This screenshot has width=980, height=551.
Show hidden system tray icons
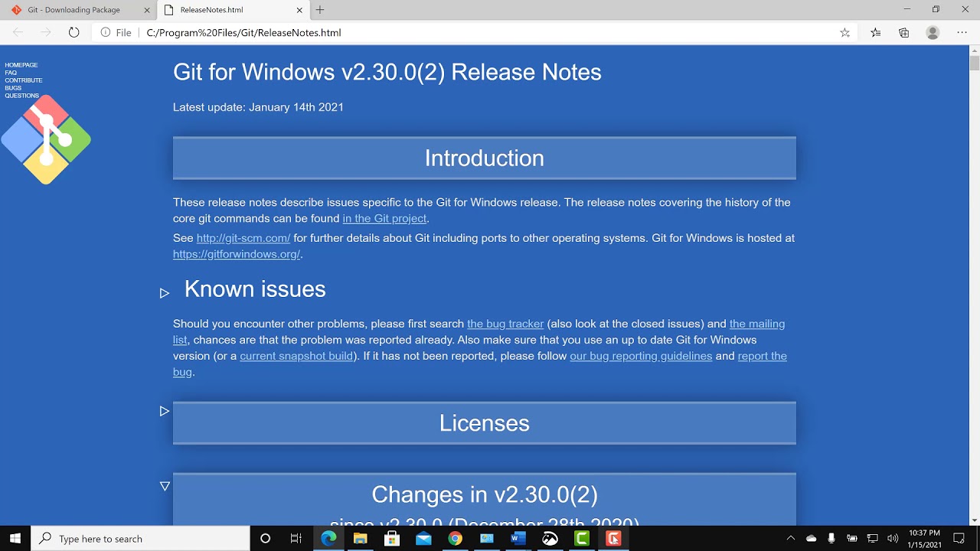(x=791, y=539)
